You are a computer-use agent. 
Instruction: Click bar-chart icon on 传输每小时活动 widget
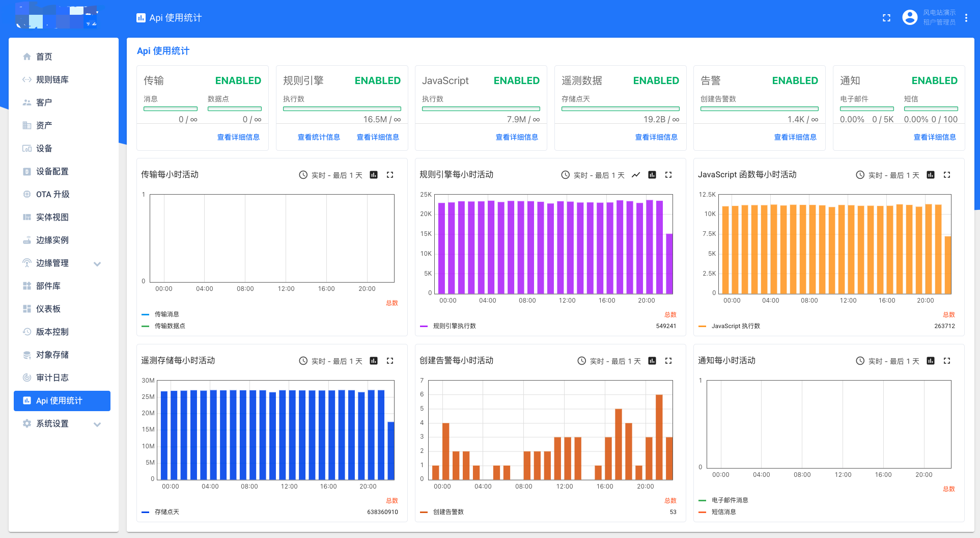click(x=374, y=175)
